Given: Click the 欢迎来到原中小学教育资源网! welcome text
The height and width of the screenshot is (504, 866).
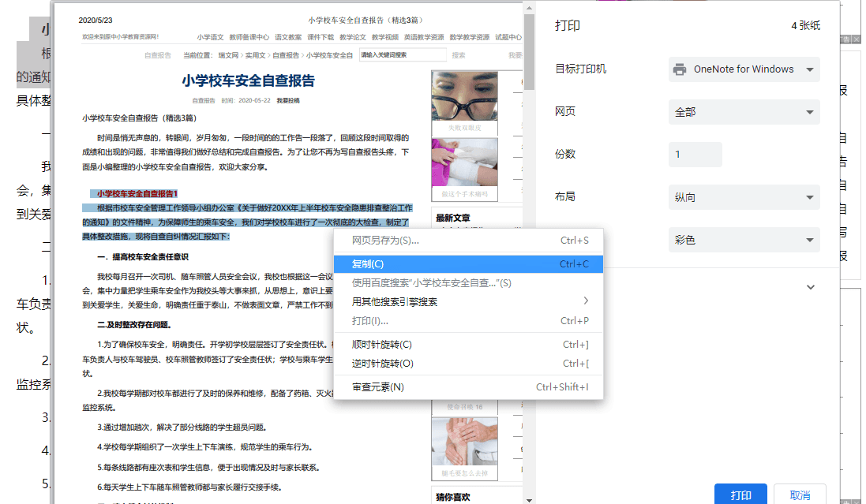Looking at the screenshot, I should click(x=121, y=37).
